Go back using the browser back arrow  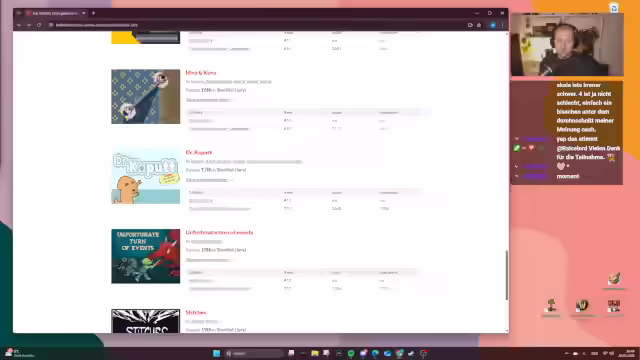pyautogui.click(x=19, y=25)
